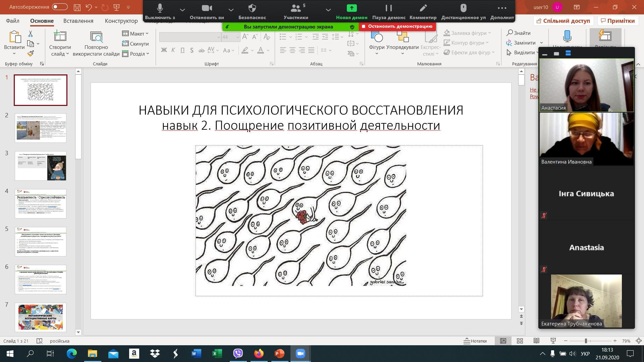Apply the font color swatch
This screenshot has height=362, width=644.
pyautogui.click(x=261, y=50)
